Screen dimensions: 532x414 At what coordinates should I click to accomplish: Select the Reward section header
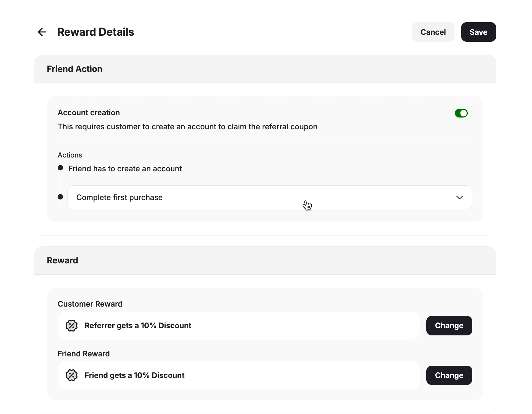[62, 260]
